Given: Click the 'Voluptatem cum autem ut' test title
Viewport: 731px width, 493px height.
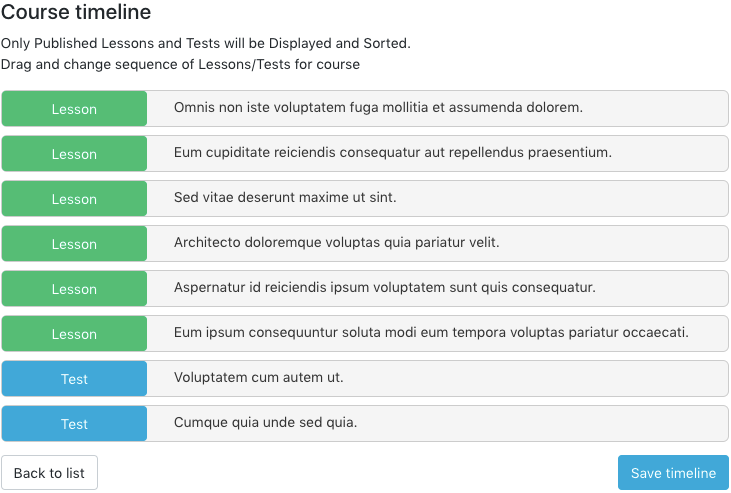Looking at the screenshot, I should (258, 377).
